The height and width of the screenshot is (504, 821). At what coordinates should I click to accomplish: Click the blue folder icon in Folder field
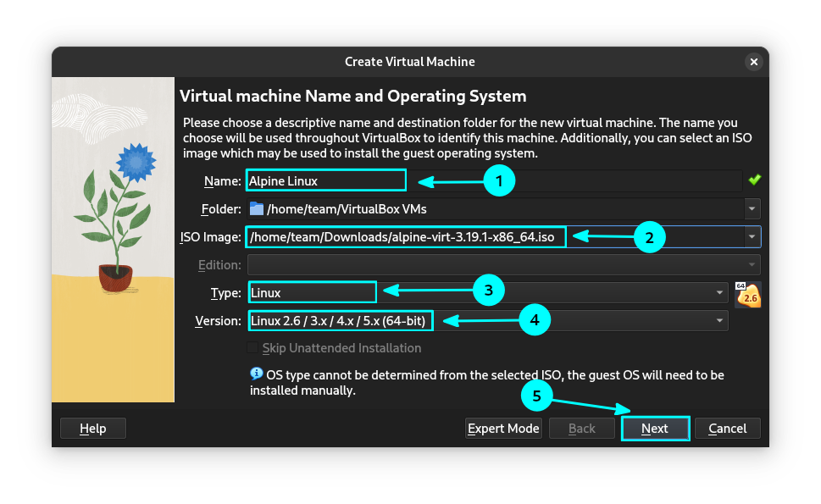tap(257, 208)
